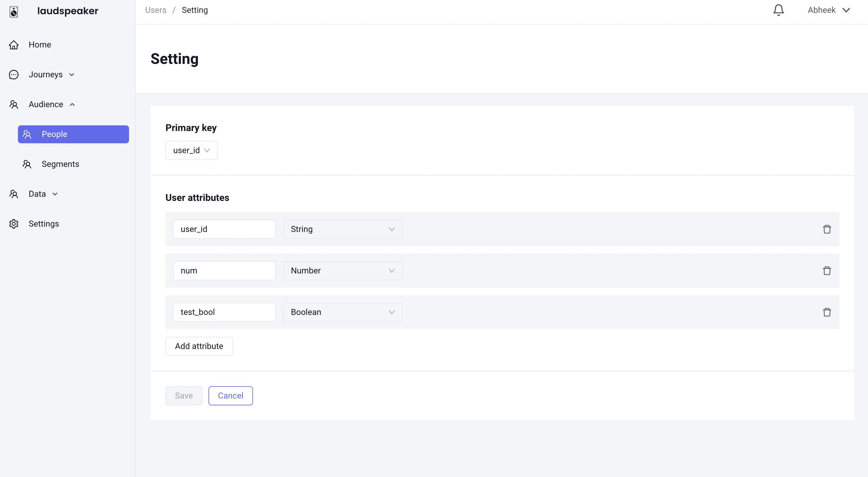Click the Settings gear icon in sidebar
The width and height of the screenshot is (868, 477).
pyautogui.click(x=14, y=224)
